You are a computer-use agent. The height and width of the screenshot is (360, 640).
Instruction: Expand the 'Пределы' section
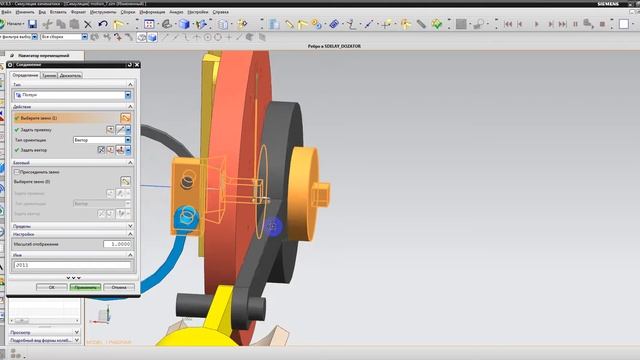130,226
